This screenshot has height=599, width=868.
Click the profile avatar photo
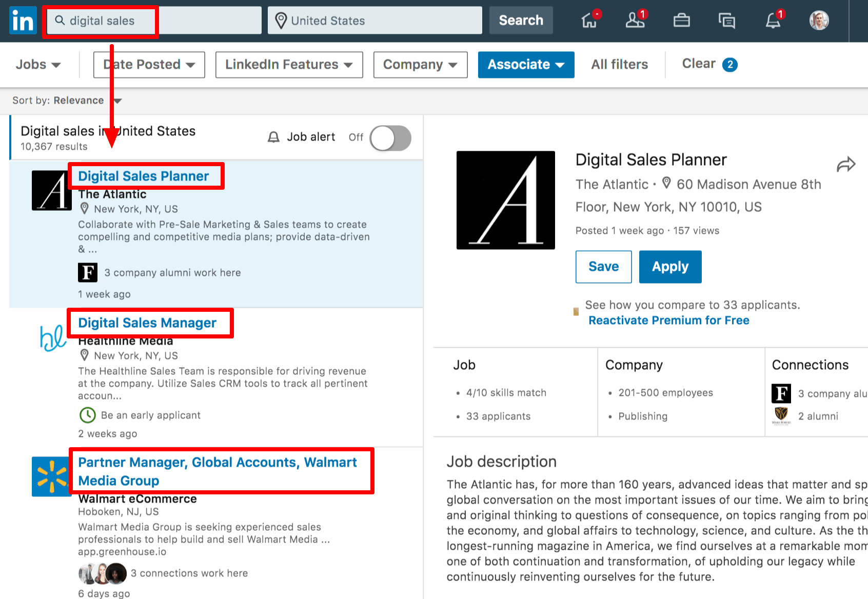[819, 21]
